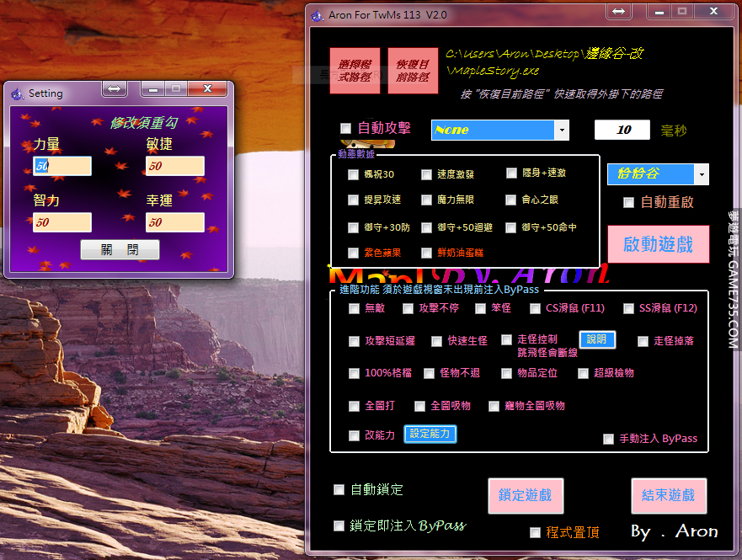Toggle 寵物全圖吸物 checkbox
This screenshot has height=560, width=742.
coord(494,406)
